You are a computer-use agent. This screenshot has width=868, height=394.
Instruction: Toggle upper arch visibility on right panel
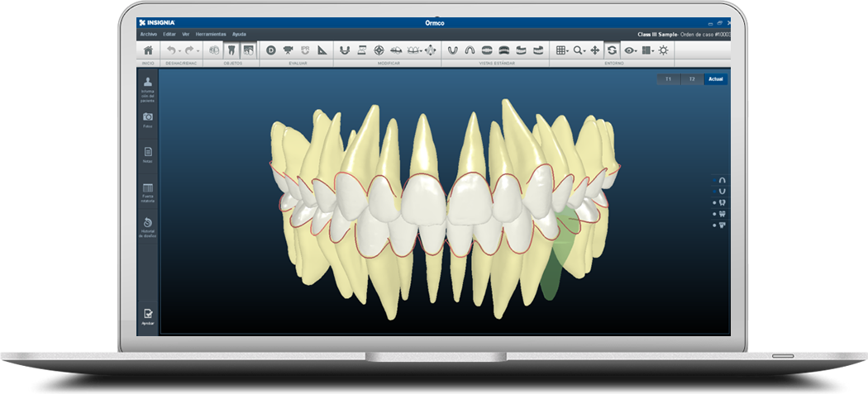(722, 179)
